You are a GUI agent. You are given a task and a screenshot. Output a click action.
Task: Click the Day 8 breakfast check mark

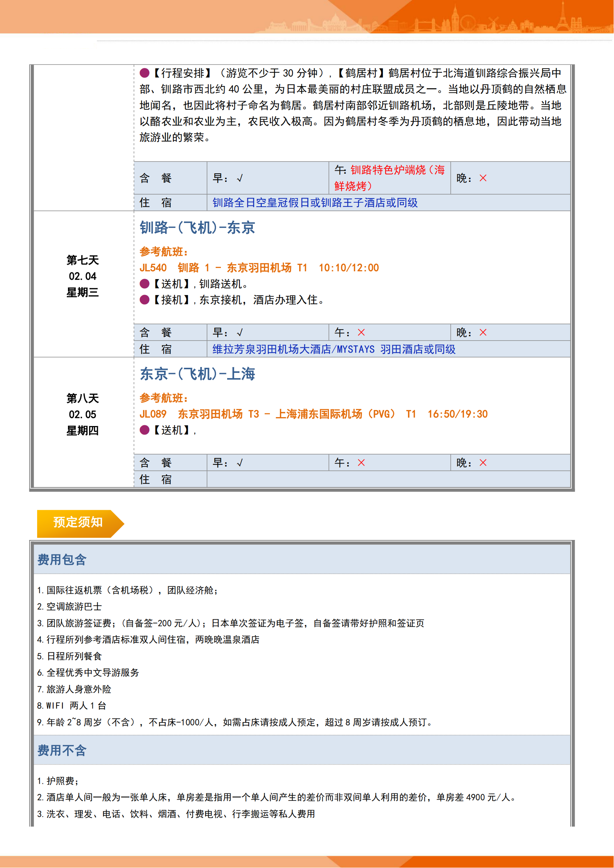pyautogui.click(x=240, y=463)
